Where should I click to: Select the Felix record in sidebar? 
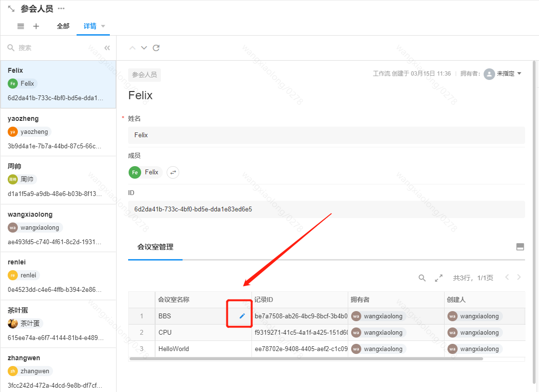[58, 84]
